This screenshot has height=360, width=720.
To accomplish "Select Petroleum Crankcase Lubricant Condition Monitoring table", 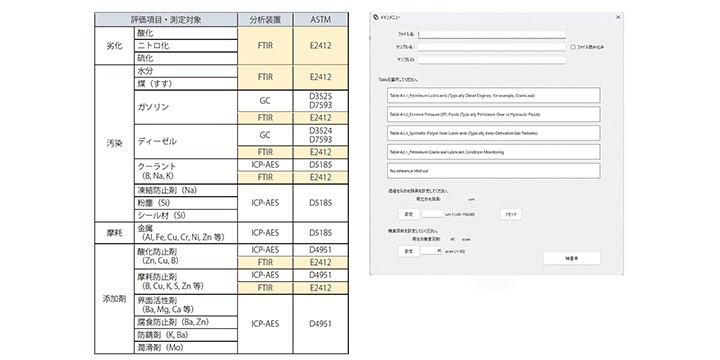I will [494, 152].
